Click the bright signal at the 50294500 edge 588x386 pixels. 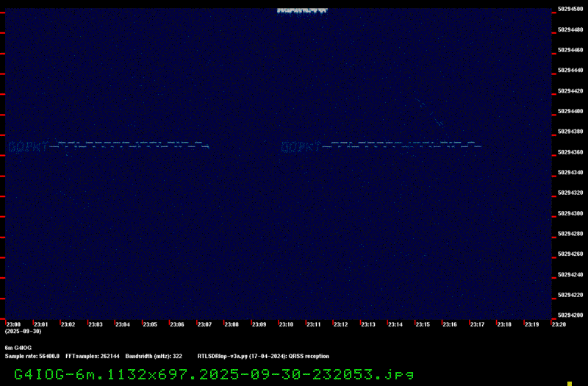click(x=302, y=11)
